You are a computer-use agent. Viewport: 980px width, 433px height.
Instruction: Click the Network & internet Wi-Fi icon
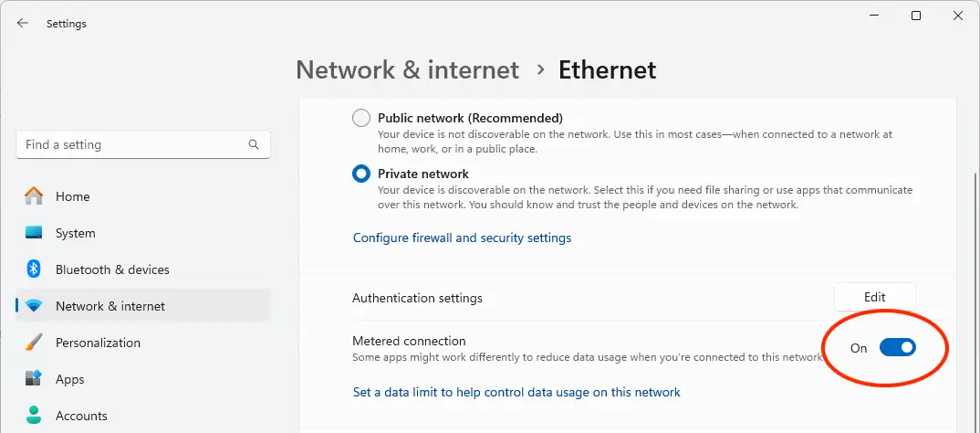[34, 306]
